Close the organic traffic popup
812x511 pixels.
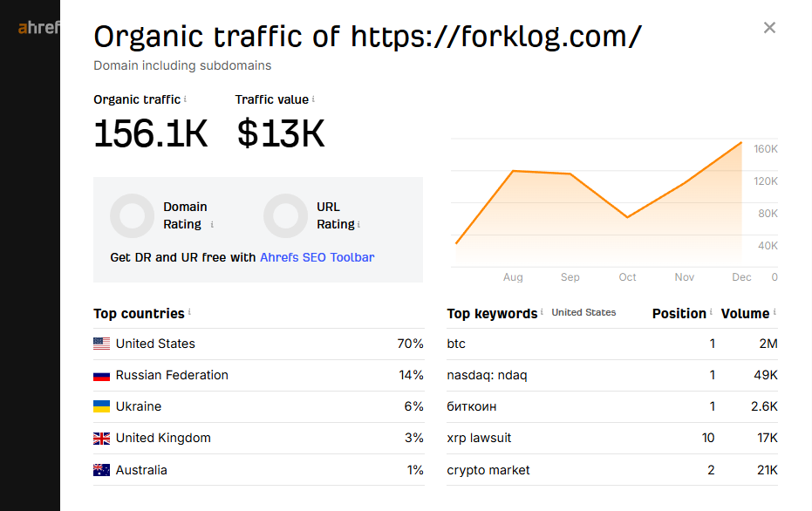pos(769,28)
